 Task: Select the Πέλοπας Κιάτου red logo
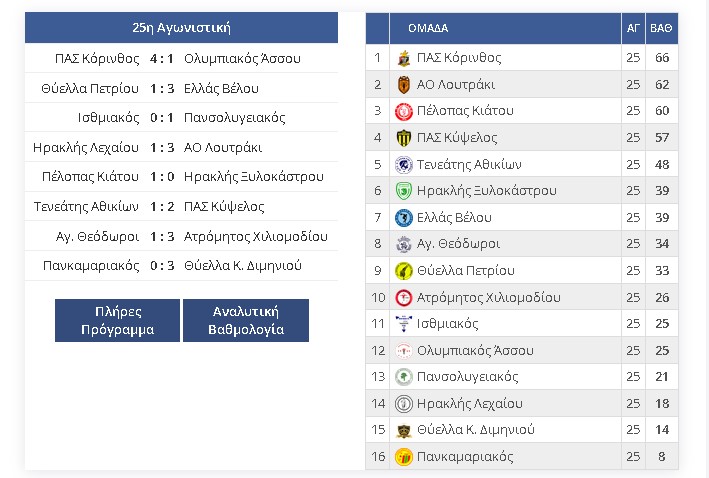click(x=403, y=111)
